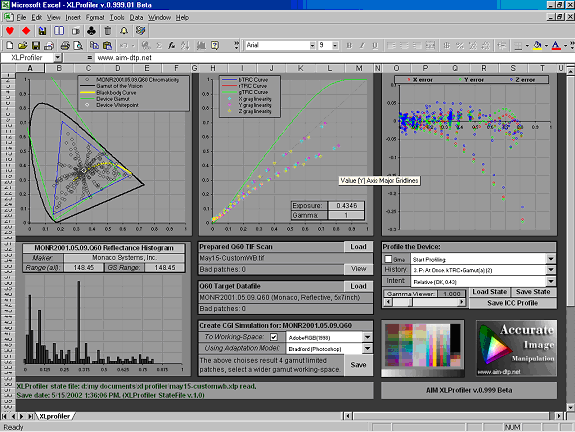This screenshot has height=432, width=575.
Task: Open the Start Profiling dropdown
Action: pos(551,259)
